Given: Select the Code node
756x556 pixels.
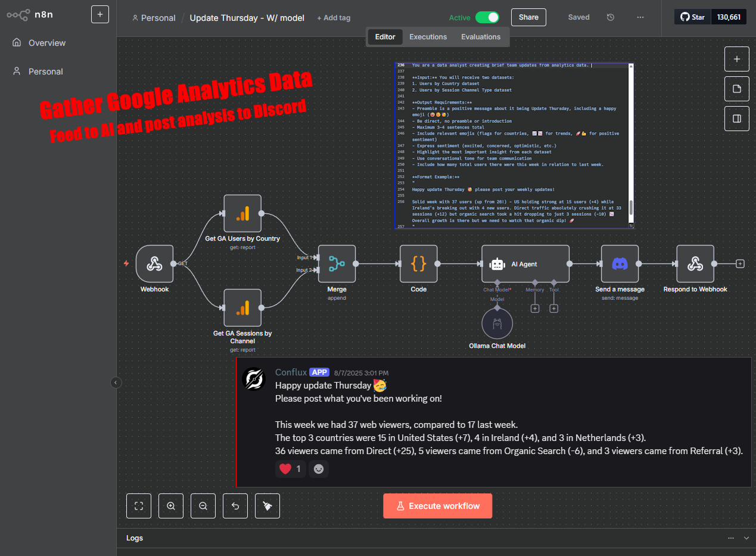Looking at the screenshot, I should click(x=419, y=263).
